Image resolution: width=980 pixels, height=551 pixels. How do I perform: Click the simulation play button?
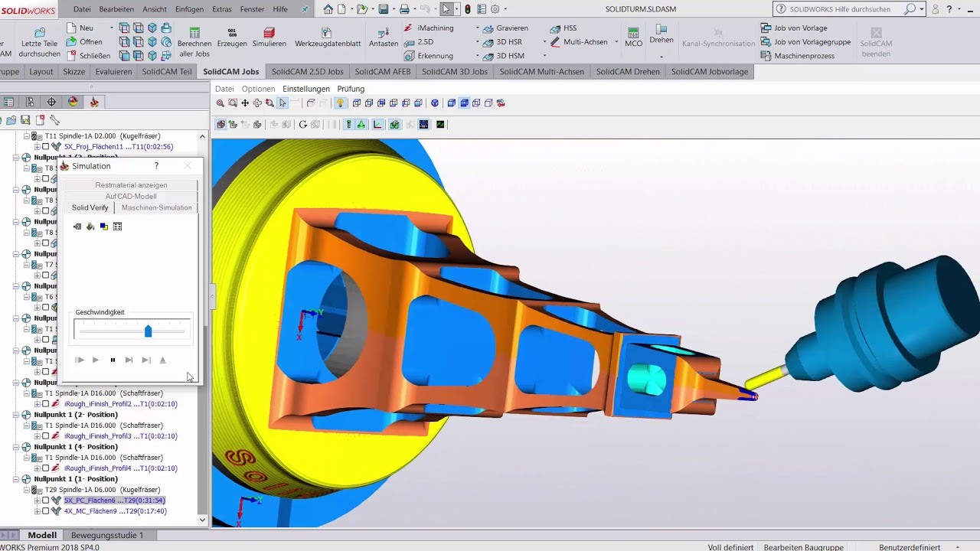click(x=96, y=360)
